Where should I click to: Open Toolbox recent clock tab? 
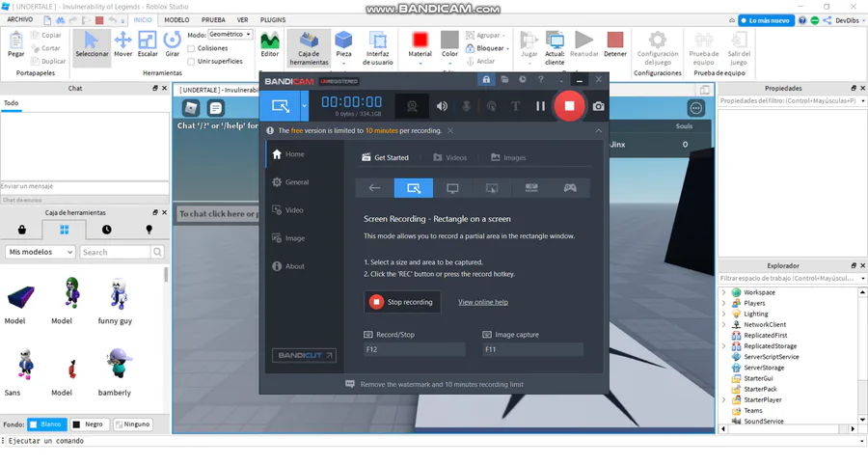[106, 230]
